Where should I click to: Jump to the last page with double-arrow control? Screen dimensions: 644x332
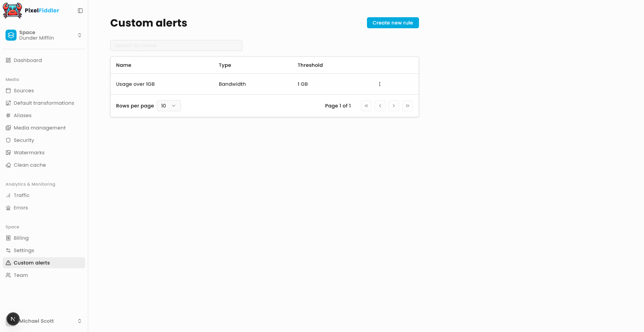click(x=407, y=106)
